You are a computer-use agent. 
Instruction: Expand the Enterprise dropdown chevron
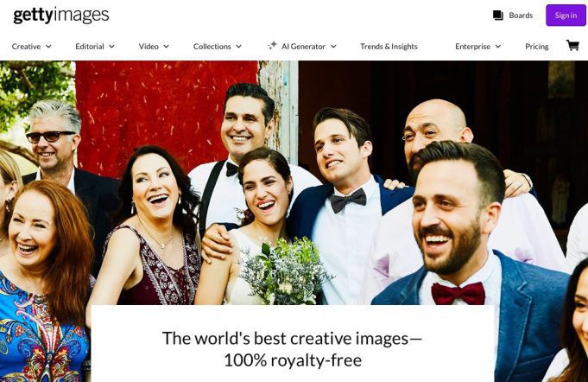(498, 47)
